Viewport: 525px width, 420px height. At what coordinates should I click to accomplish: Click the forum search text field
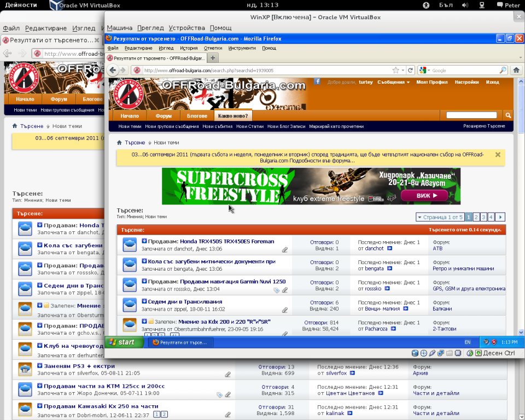[x=471, y=115]
